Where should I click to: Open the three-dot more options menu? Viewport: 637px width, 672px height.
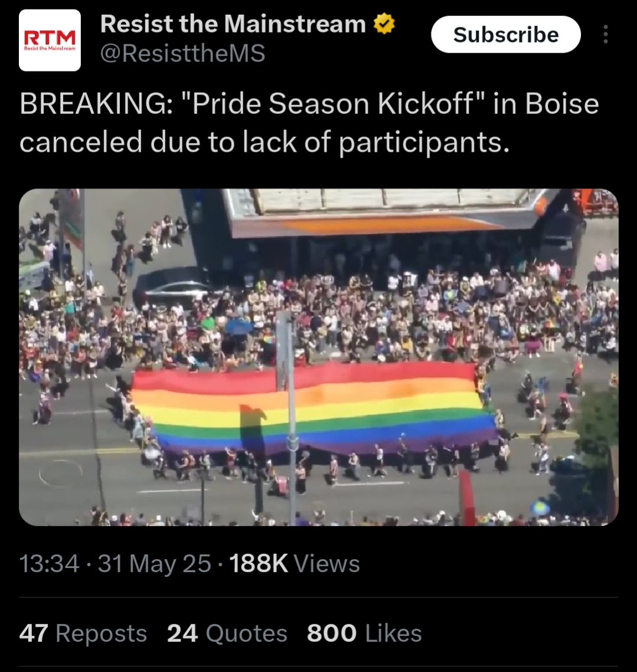[x=605, y=34]
